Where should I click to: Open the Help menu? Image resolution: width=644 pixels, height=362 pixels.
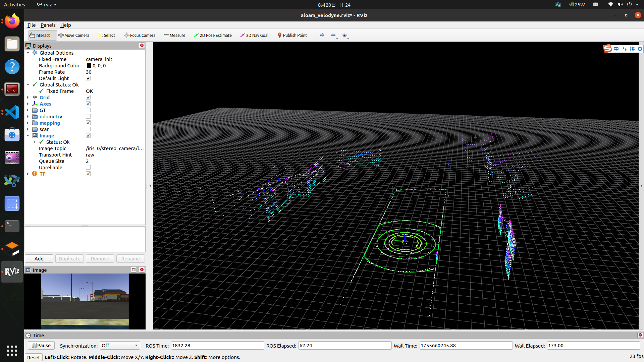pos(65,25)
